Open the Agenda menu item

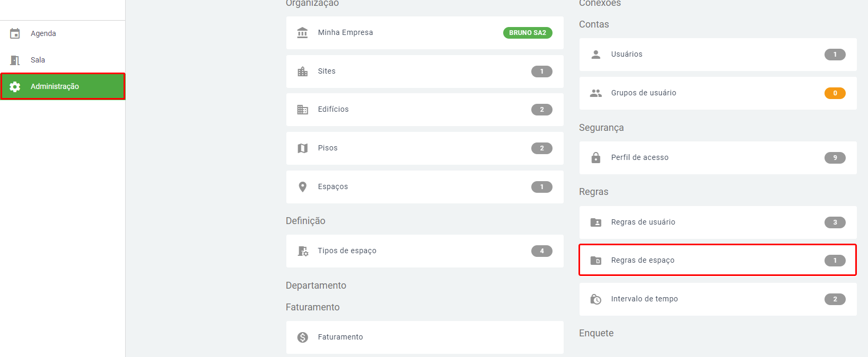pyautogui.click(x=43, y=33)
